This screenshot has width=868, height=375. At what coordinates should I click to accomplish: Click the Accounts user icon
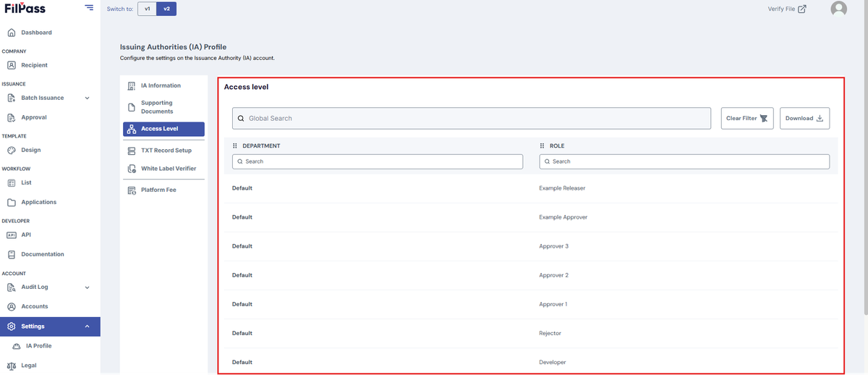pos(12,306)
